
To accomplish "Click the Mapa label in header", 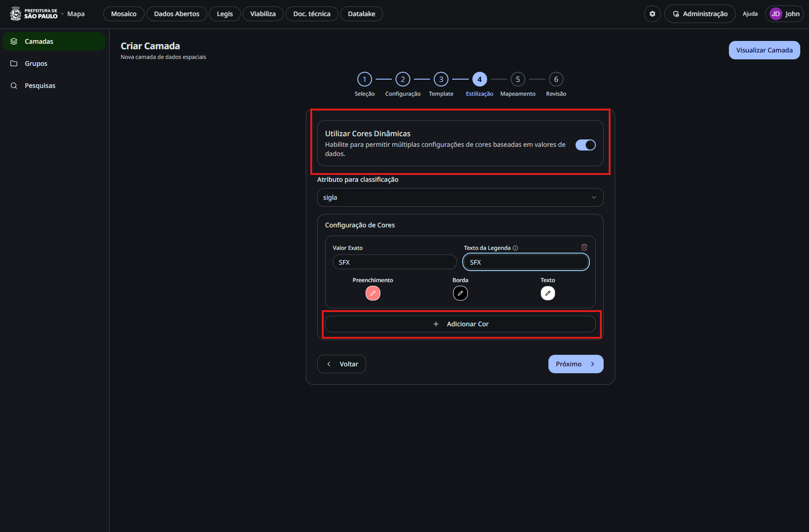I will click(76, 14).
